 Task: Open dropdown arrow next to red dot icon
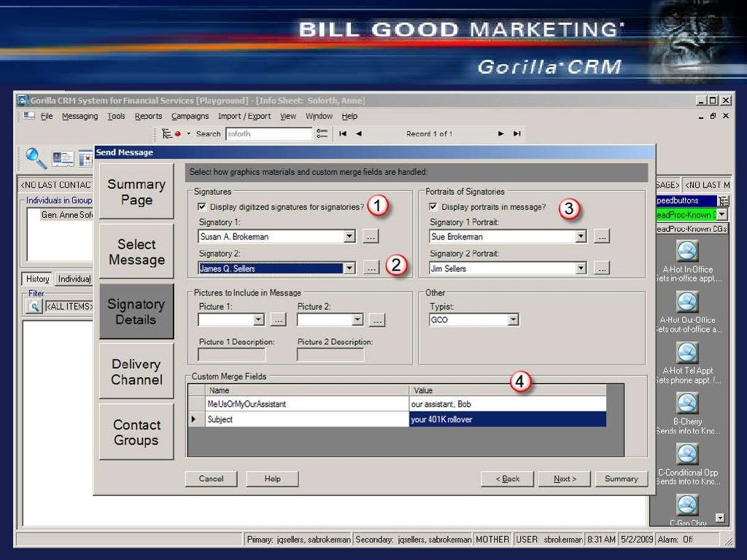(189, 134)
